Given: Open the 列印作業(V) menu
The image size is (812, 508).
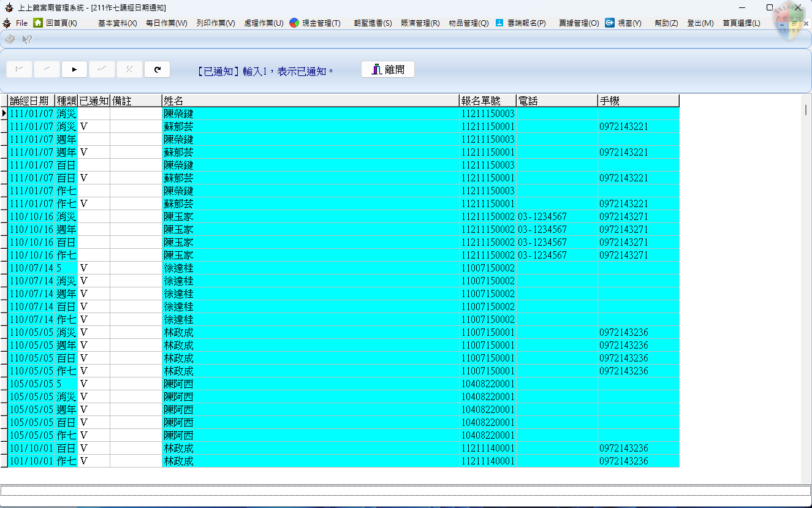Looking at the screenshot, I should pyautogui.click(x=216, y=23).
